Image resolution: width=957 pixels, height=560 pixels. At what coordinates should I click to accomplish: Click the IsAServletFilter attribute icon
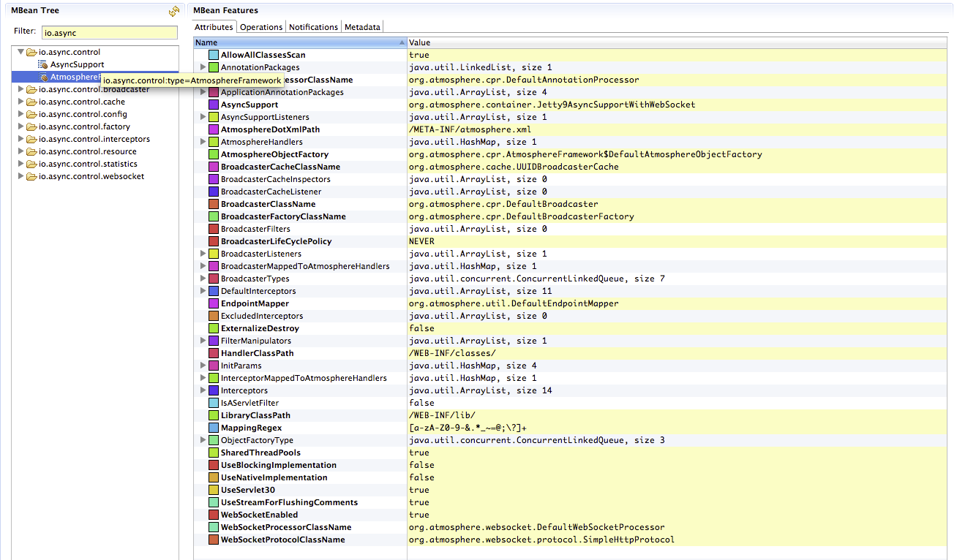tap(214, 403)
